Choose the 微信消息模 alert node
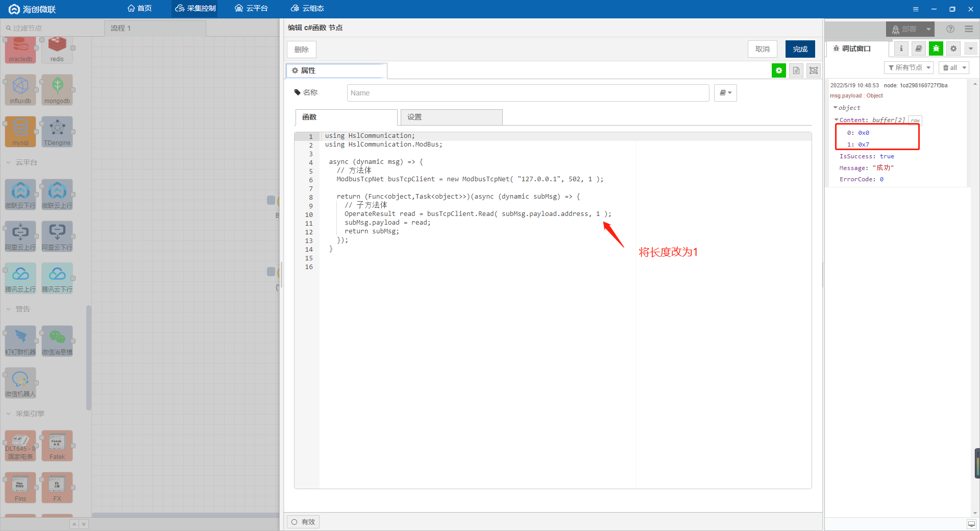980x531 pixels. 57,341
